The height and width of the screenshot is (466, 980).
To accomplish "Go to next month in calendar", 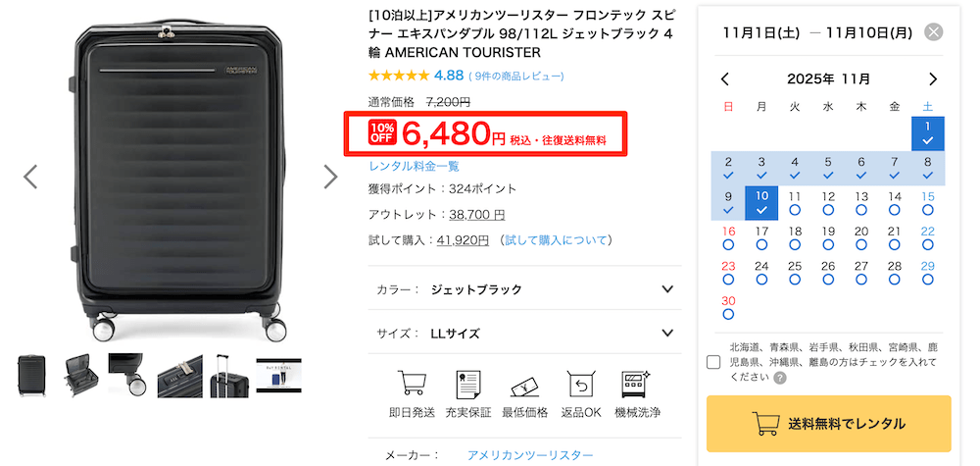I will click(933, 79).
